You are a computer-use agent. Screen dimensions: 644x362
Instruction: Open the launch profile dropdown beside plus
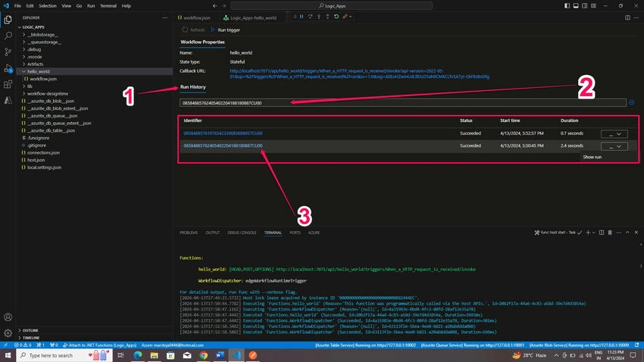(x=593, y=232)
